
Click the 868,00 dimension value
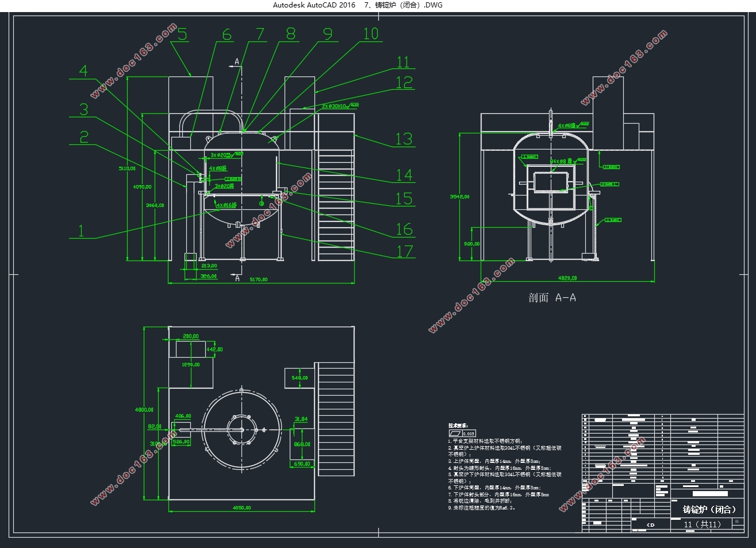pos(302,444)
